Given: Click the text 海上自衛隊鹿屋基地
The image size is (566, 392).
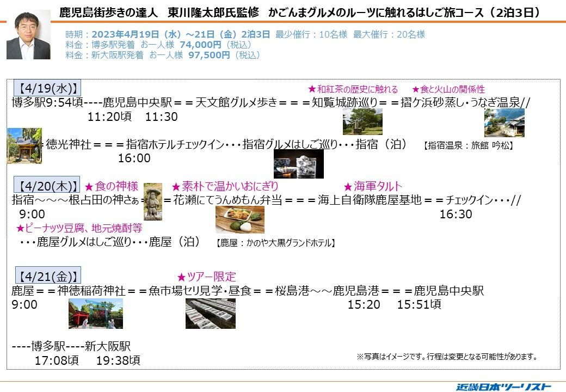Looking at the screenshot, I should [370, 200].
